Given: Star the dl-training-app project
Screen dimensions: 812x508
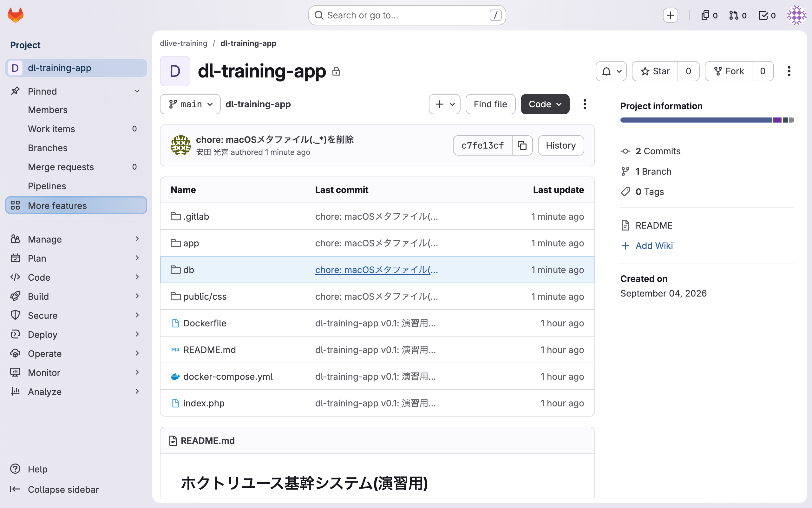Looking at the screenshot, I should pos(655,71).
